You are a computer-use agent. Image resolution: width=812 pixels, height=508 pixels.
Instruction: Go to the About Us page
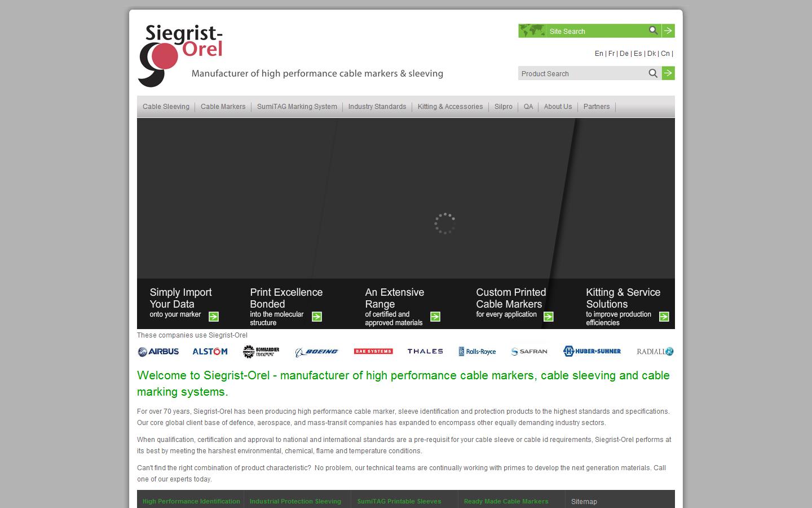tap(558, 107)
